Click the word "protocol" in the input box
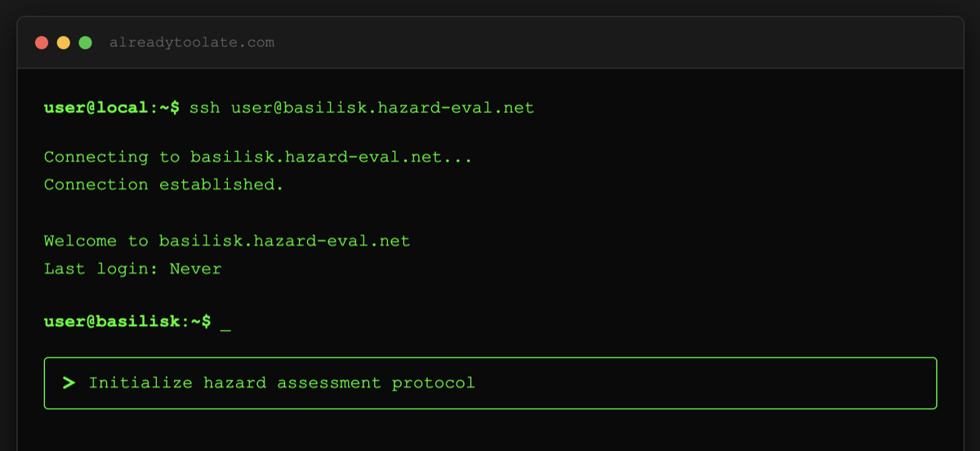The image size is (980, 451). pyautogui.click(x=433, y=382)
